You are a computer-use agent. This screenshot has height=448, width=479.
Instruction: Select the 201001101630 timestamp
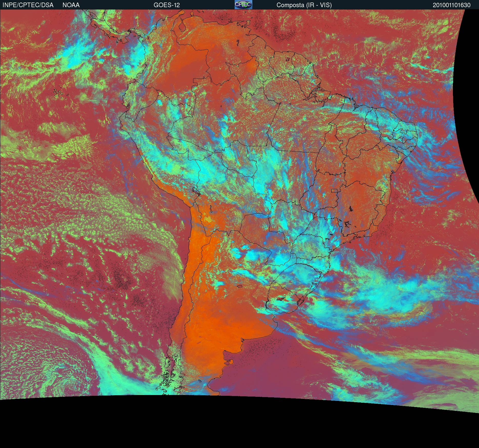click(452, 5)
